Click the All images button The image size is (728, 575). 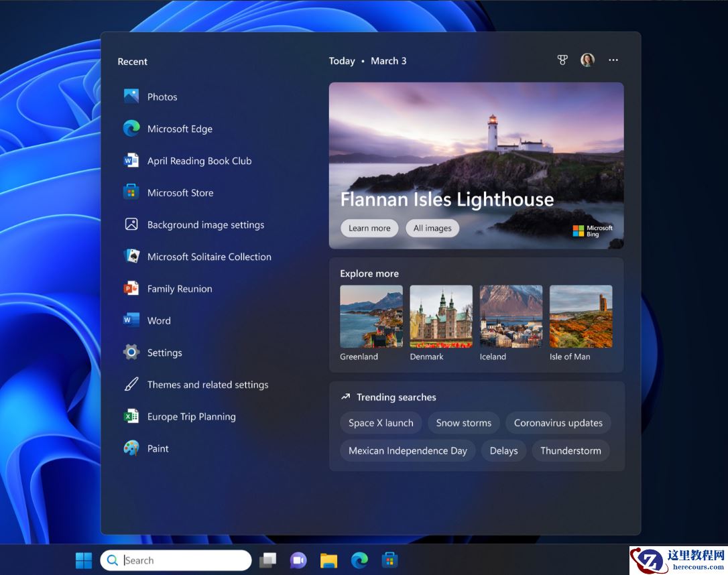coord(432,228)
